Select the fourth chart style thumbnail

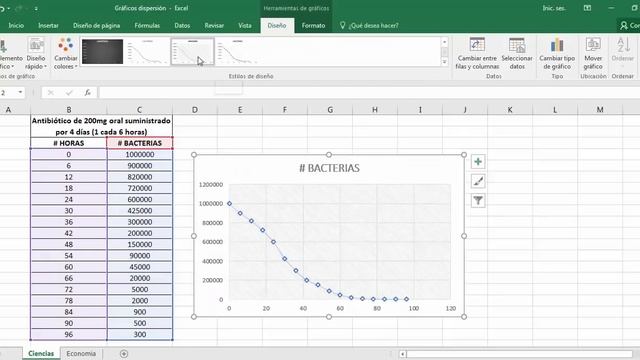click(237, 51)
